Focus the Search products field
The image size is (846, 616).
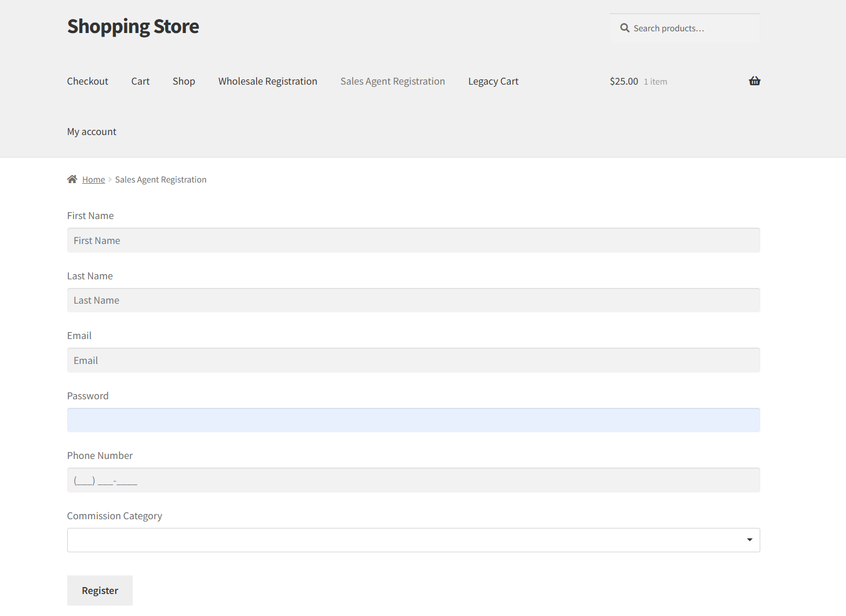[684, 28]
